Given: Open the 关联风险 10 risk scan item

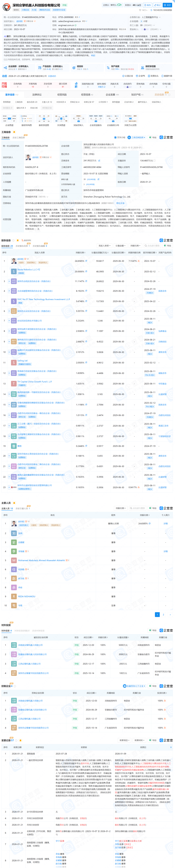Looking at the screenshot, I should pyautogui.click(x=33, y=85).
